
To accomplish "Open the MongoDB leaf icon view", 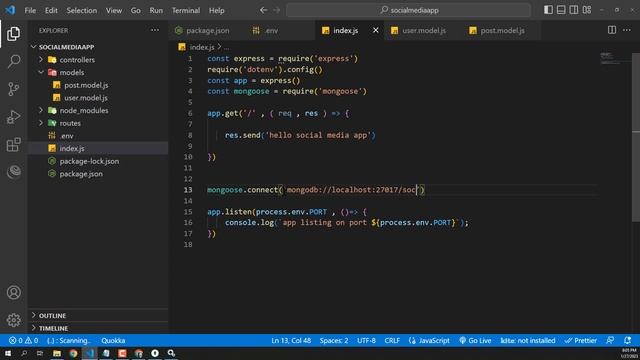I will pos(13,171).
